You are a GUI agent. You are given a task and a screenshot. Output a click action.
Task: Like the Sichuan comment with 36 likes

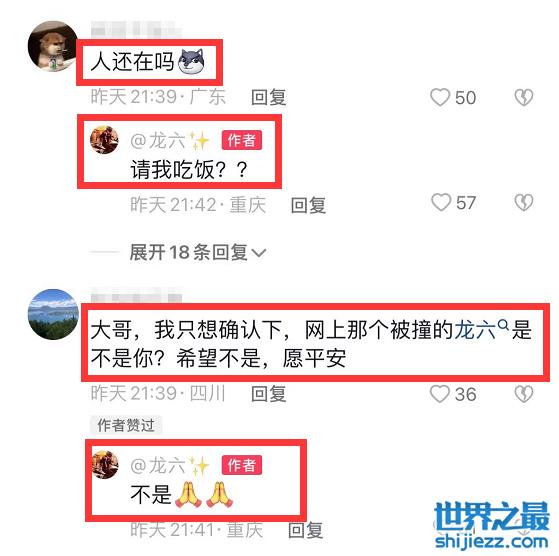(440, 394)
